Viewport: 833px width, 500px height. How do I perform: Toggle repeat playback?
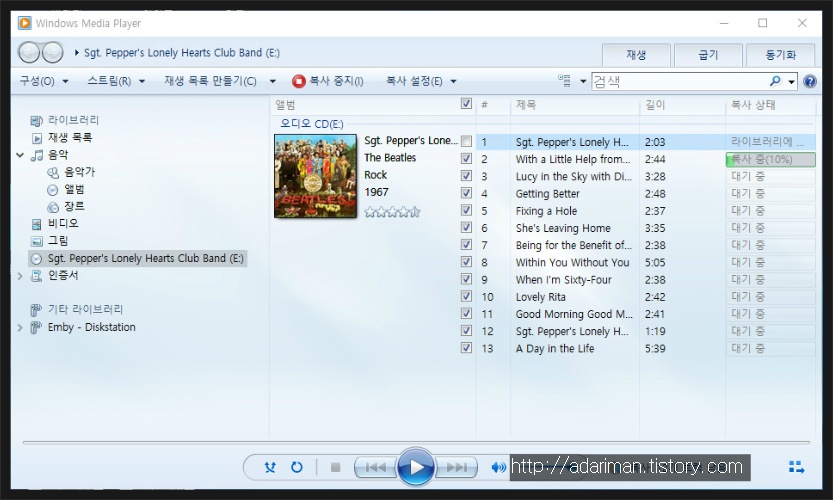pos(296,467)
